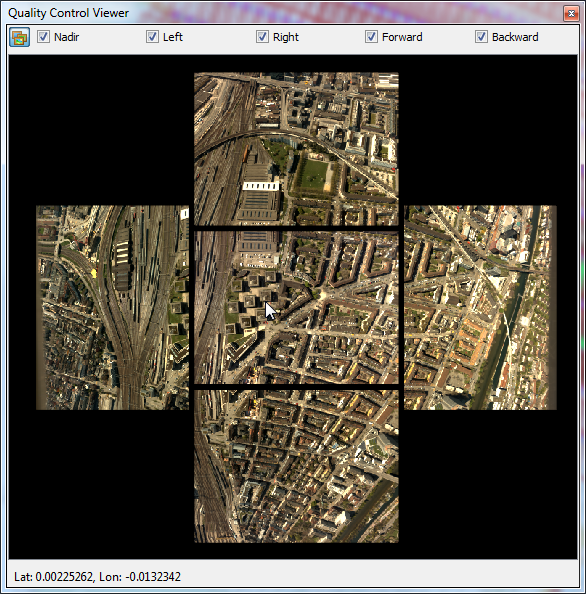
Task: Click the image layout toggle toolbar icon
Action: (20, 37)
